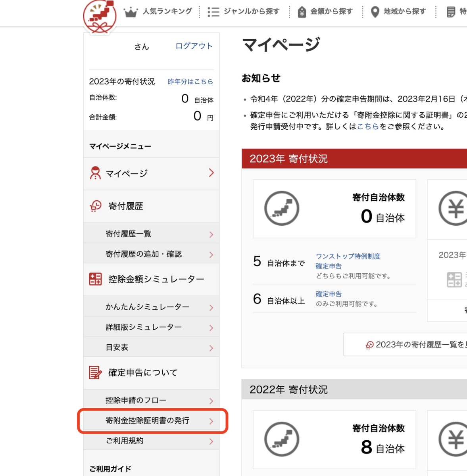
Task: Click 確定申告 link in 6自治体以上 row
Action: pyautogui.click(x=329, y=294)
